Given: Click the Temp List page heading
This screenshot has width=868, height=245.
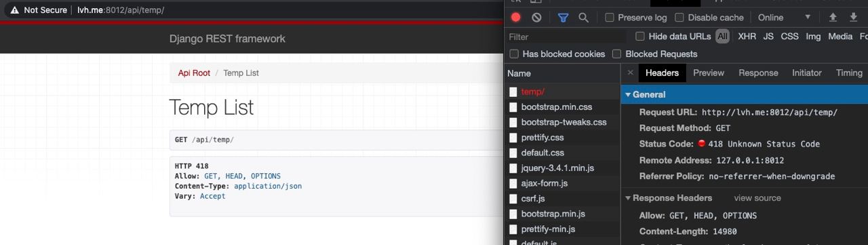Looking at the screenshot, I should click(x=212, y=107).
